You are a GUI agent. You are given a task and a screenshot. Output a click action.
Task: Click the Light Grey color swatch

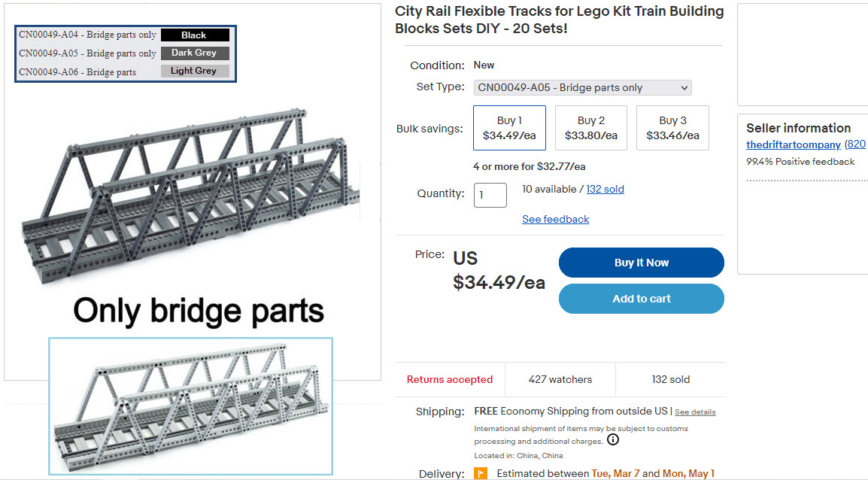[194, 71]
